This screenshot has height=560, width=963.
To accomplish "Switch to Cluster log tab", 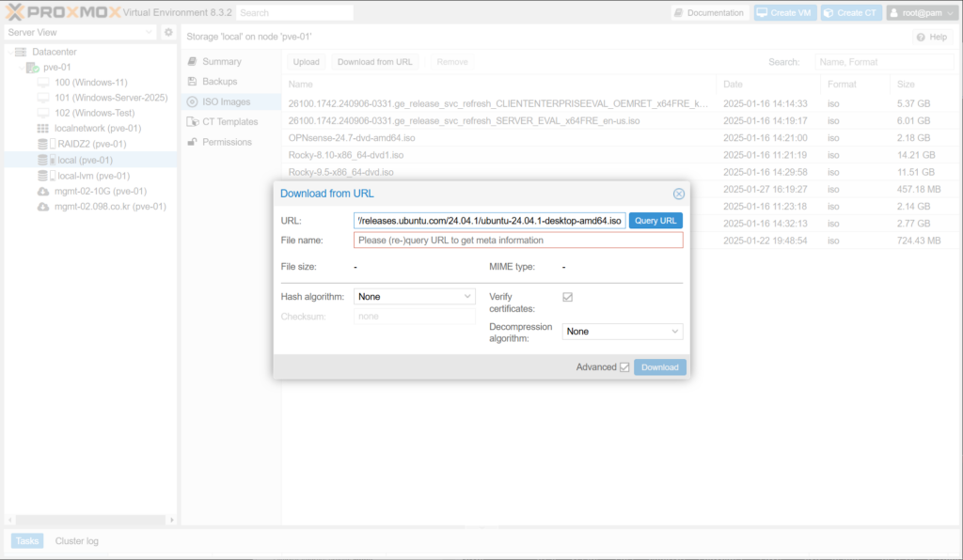I will coord(76,541).
